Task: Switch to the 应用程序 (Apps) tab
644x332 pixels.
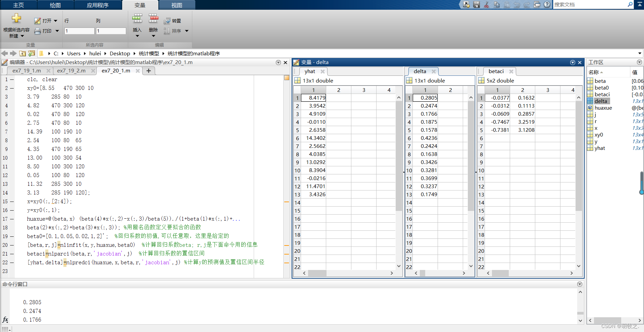Action: pos(98,5)
